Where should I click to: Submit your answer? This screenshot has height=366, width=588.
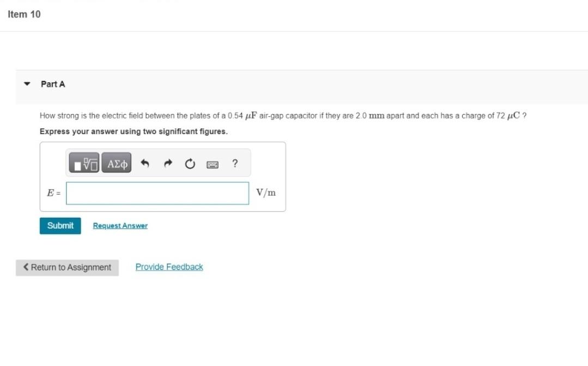click(x=60, y=225)
